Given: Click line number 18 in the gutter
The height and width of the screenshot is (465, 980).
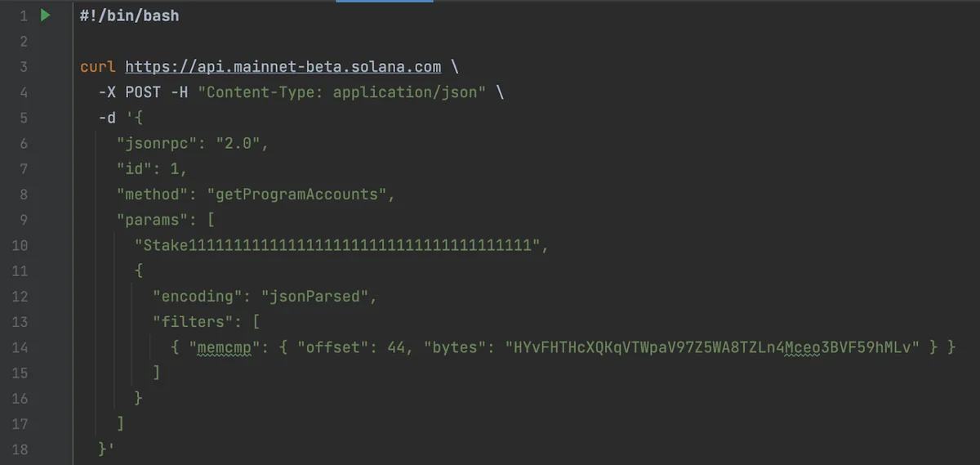Looking at the screenshot, I should 20,449.
